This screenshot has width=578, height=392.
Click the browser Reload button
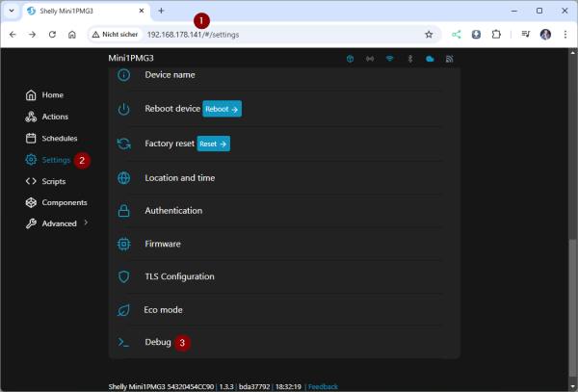52,35
